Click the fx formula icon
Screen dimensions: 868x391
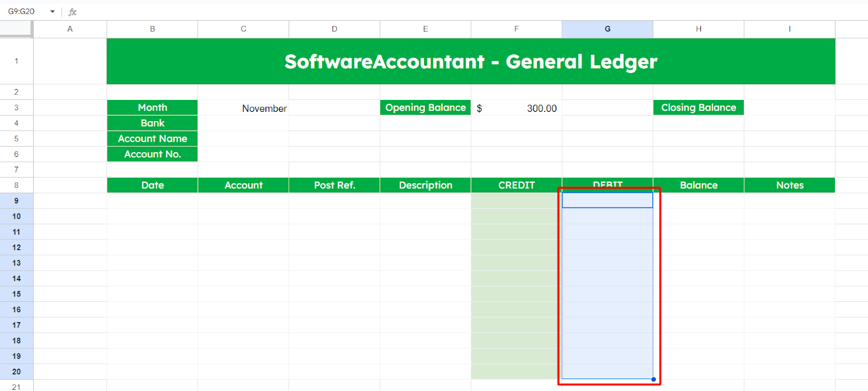pyautogui.click(x=73, y=11)
